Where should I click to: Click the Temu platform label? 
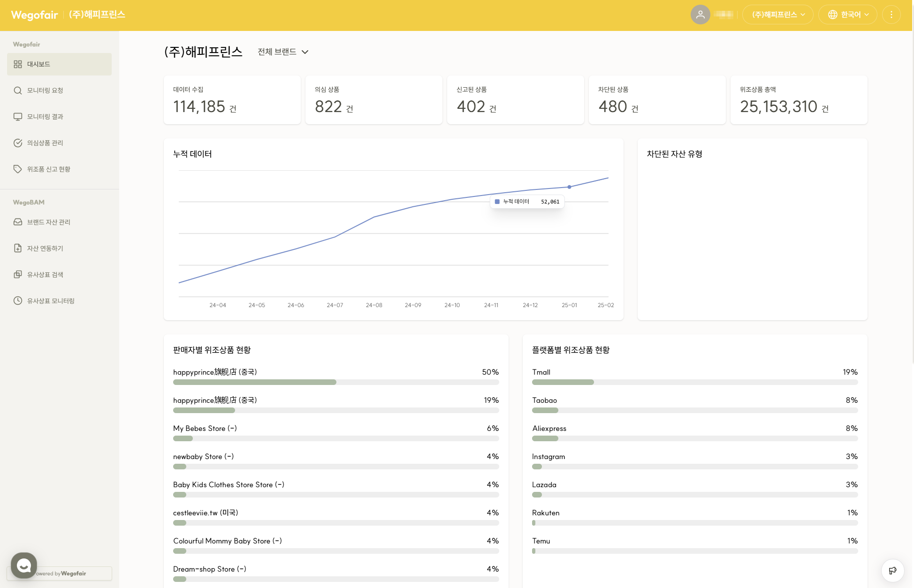tap(541, 541)
